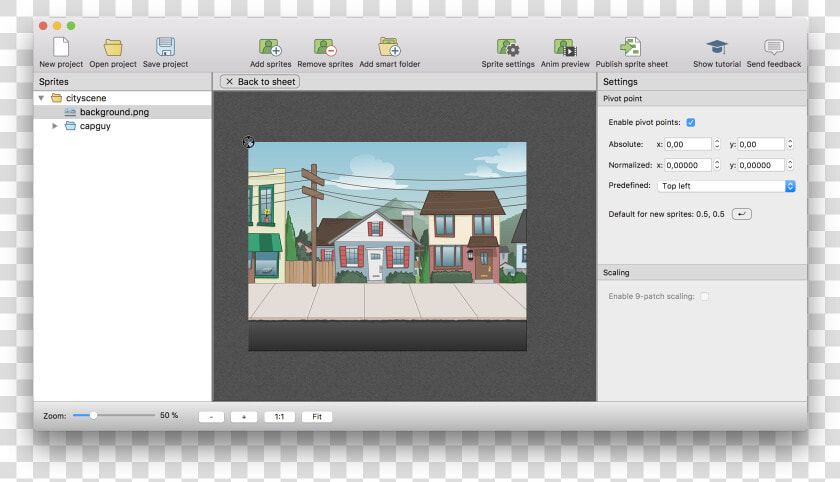Create a new project via toolbar icon
Screen dimensions: 840x482
[x=61, y=47]
